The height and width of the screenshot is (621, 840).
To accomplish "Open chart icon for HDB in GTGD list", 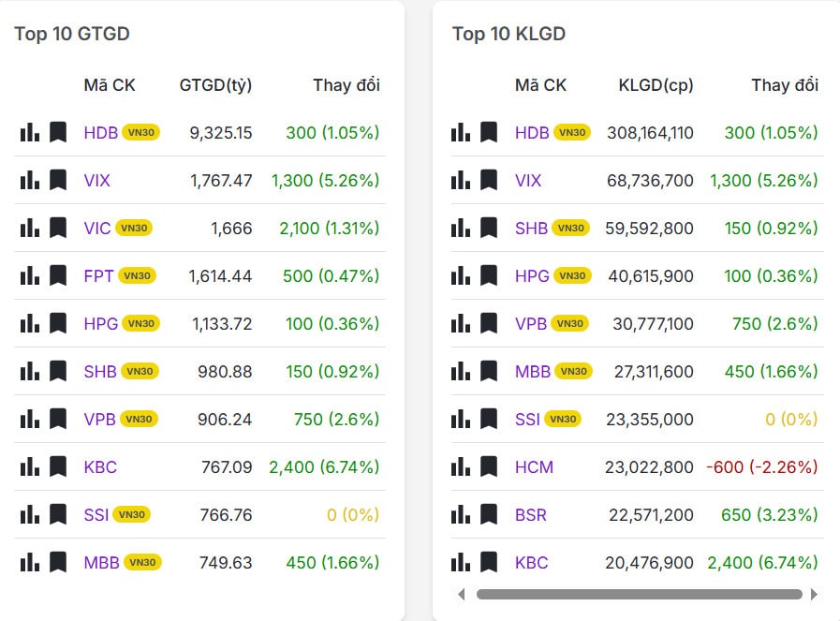I will pyautogui.click(x=30, y=132).
